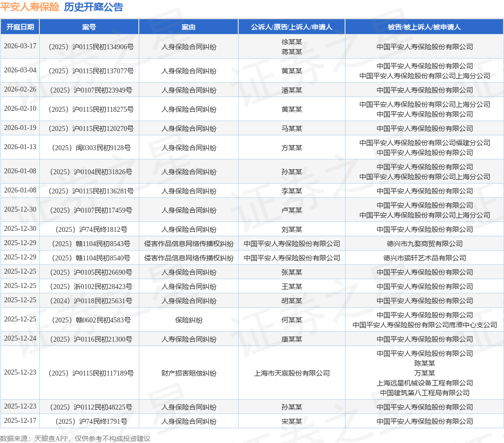Select case number 沪0118民初25631号
The height and width of the screenshot is (443, 504).
pyautogui.click(x=91, y=301)
